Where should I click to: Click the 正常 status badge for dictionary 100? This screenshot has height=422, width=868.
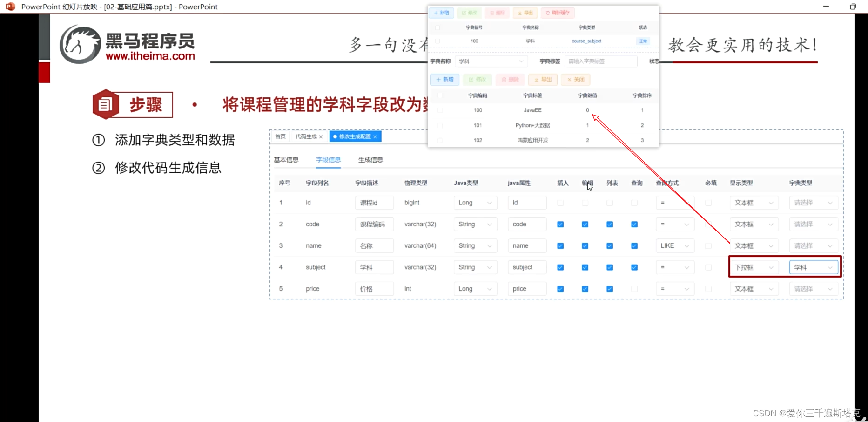coord(643,41)
